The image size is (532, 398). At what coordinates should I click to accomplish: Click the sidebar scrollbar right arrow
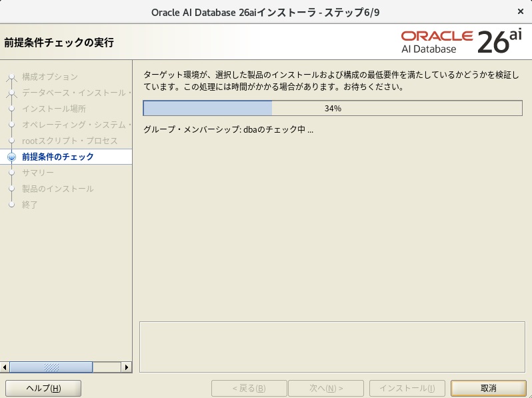[127, 367]
